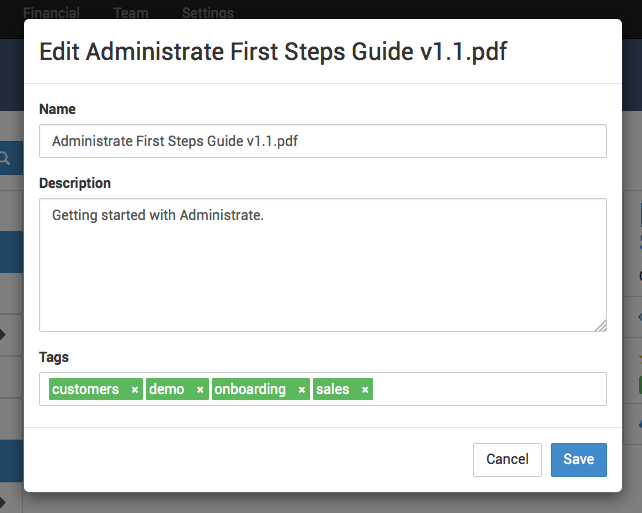Image resolution: width=642 pixels, height=513 pixels.
Task: Select the demo tag label
Action: 167,389
